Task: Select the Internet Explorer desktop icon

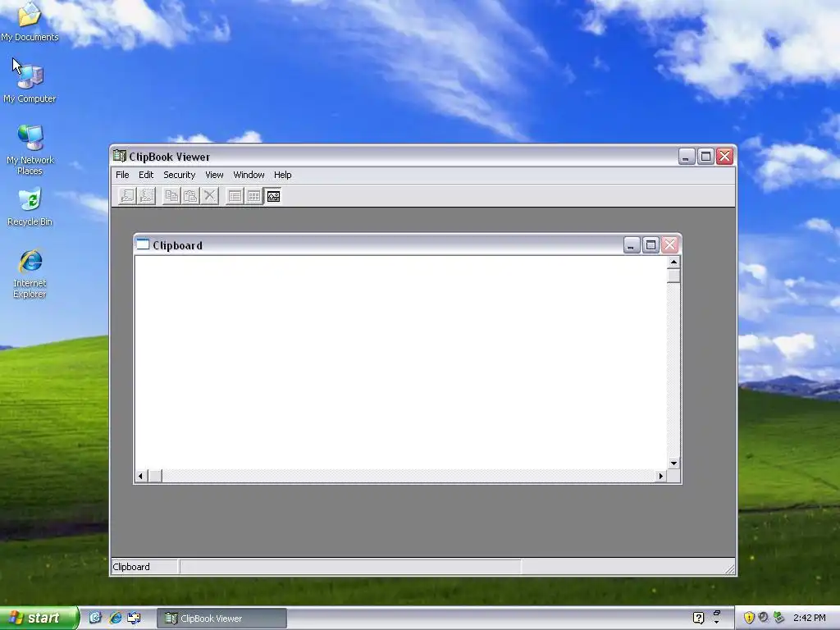Action: (30, 274)
